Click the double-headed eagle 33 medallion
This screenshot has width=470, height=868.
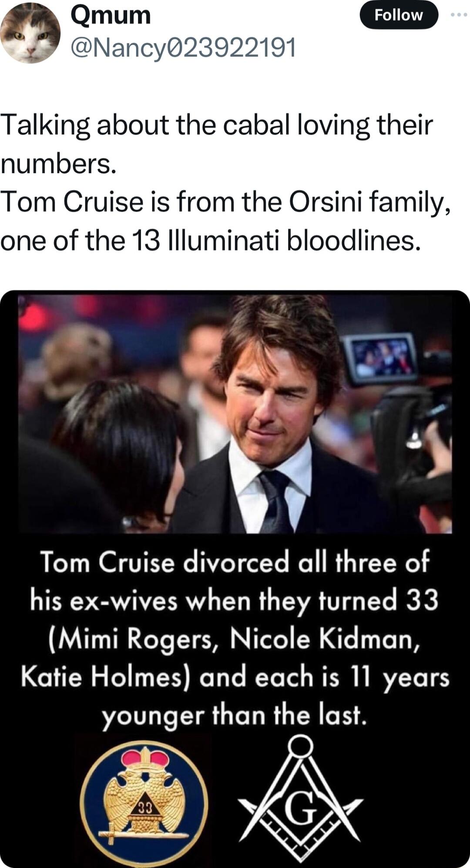[x=144, y=796]
